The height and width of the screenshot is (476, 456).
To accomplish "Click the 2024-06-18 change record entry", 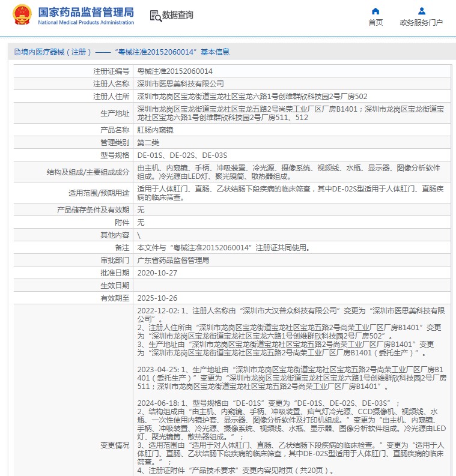I will click(x=291, y=437).
